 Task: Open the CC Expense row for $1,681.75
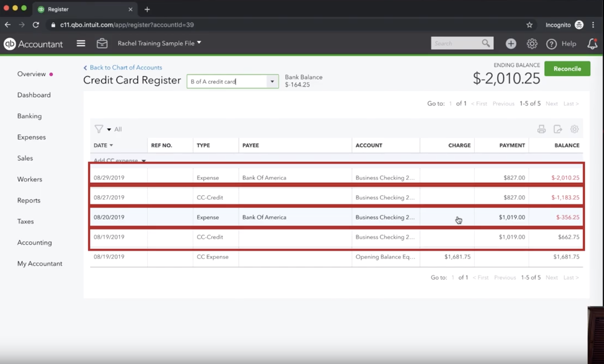coord(336,257)
